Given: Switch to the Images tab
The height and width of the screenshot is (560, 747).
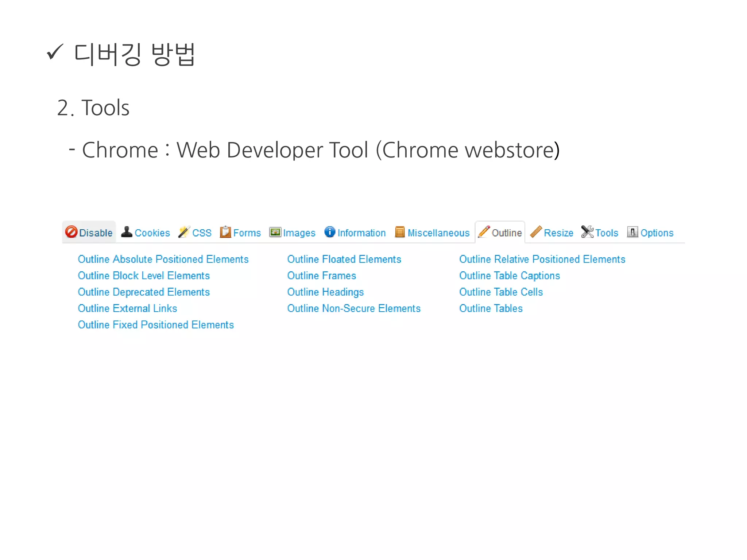Looking at the screenshot, I should (293, 232).
